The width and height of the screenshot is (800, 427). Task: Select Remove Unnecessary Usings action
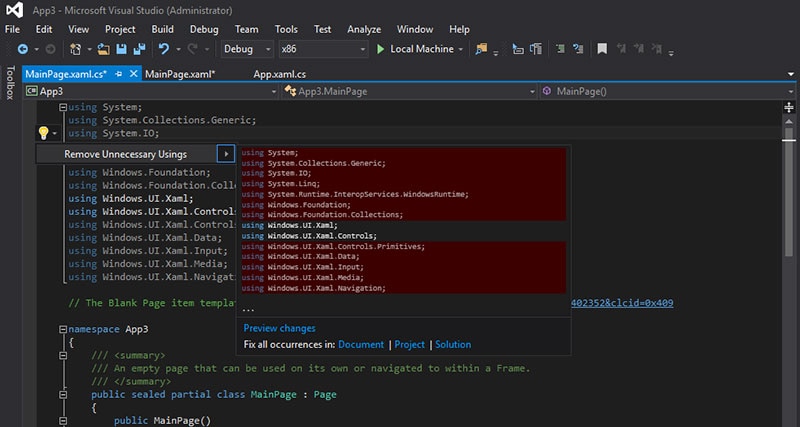point(125,154)
